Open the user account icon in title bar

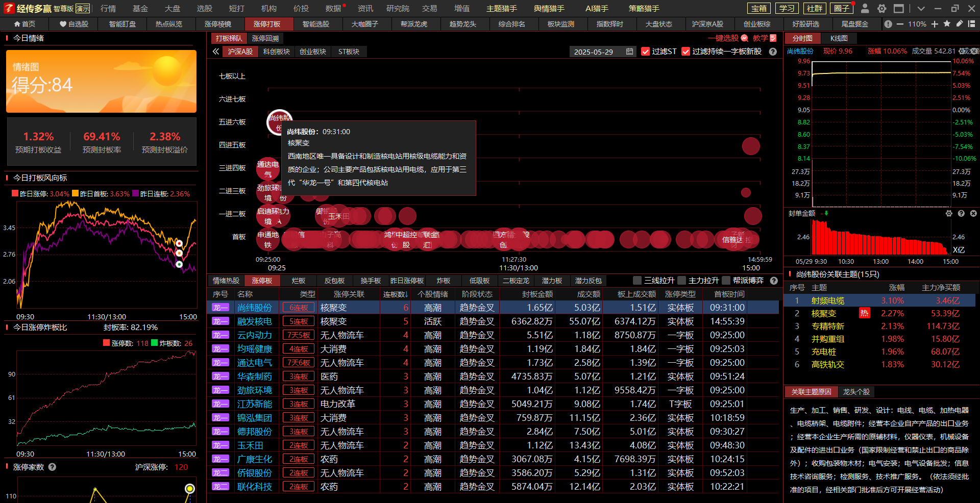pyautogui.click(x=865, y=8)
